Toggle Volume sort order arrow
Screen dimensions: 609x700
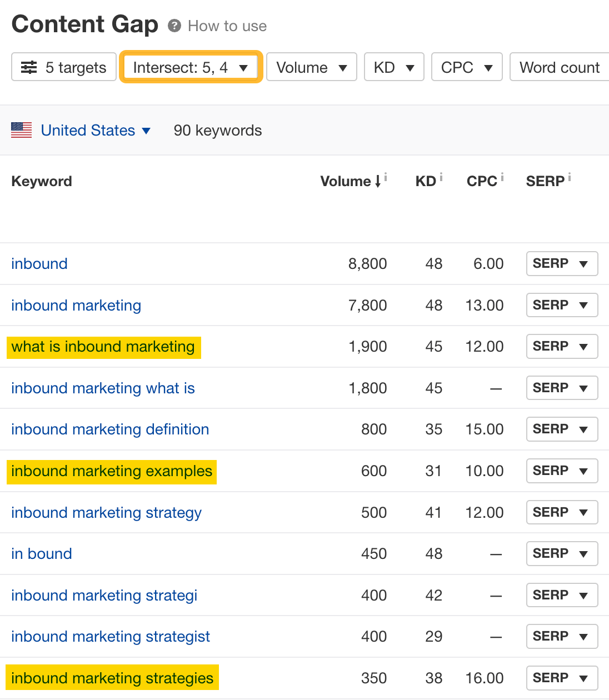378,182
